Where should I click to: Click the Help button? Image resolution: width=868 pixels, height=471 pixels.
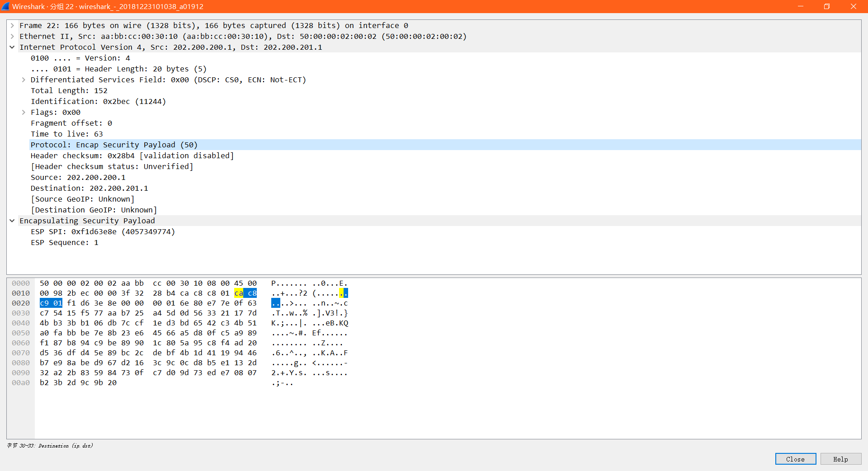[840, 459]
